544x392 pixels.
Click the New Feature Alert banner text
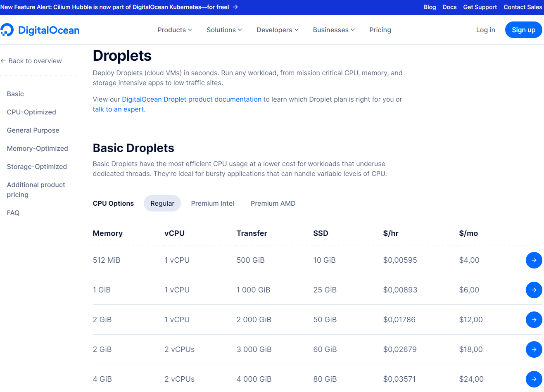coord(114,7)
